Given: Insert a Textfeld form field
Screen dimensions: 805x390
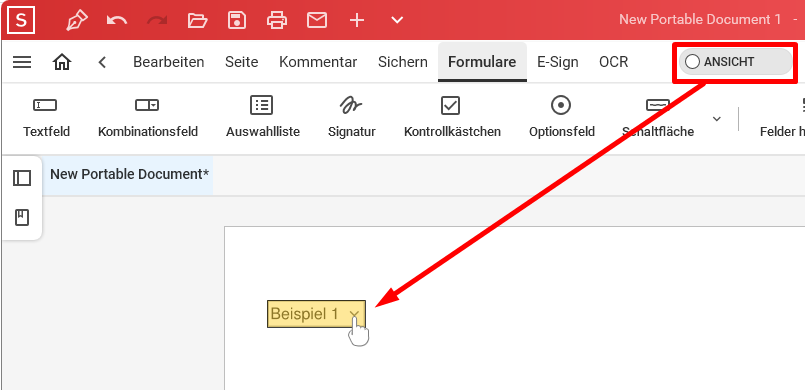Looking at the screenshot, I should tap(46, 118).
